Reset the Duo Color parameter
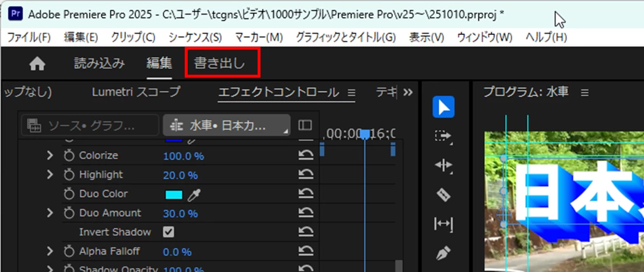The width and height of the screenshot is (644, 272). [306, 193]
